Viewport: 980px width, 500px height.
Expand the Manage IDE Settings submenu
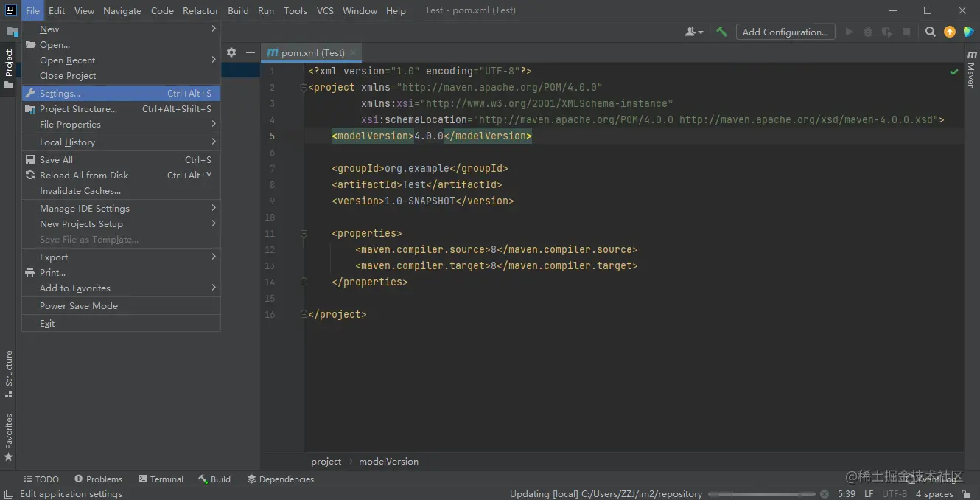point(122,209)
